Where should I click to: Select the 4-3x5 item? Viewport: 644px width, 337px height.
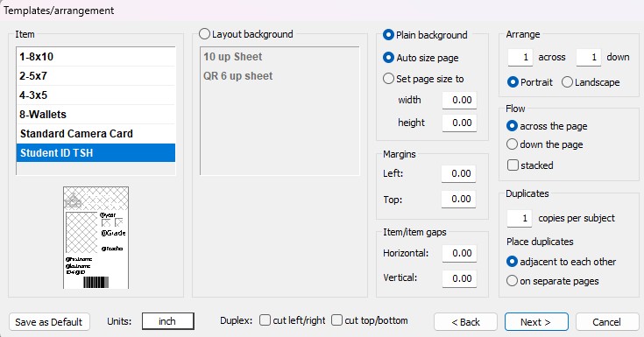[x=96, y=95]
